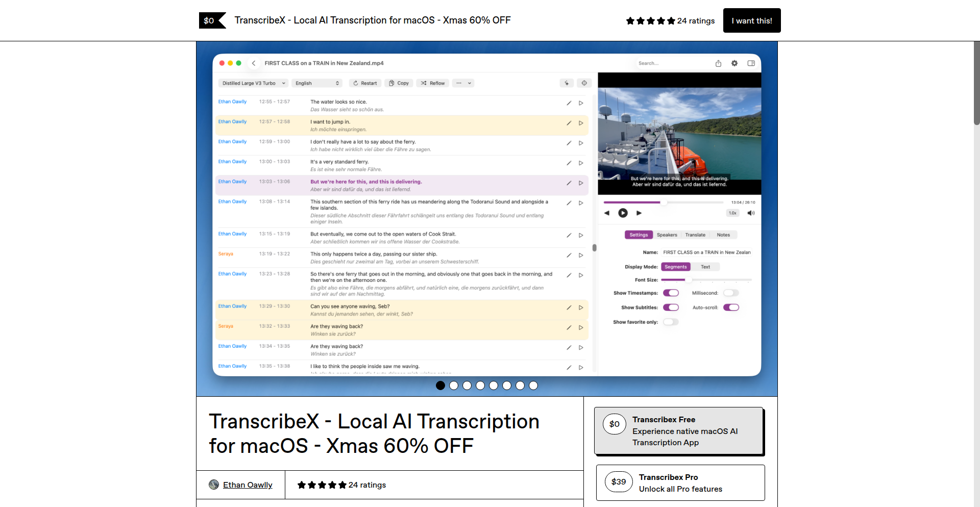
Task: Enable the Millisecond toggle
Action: tap(731, 293)
